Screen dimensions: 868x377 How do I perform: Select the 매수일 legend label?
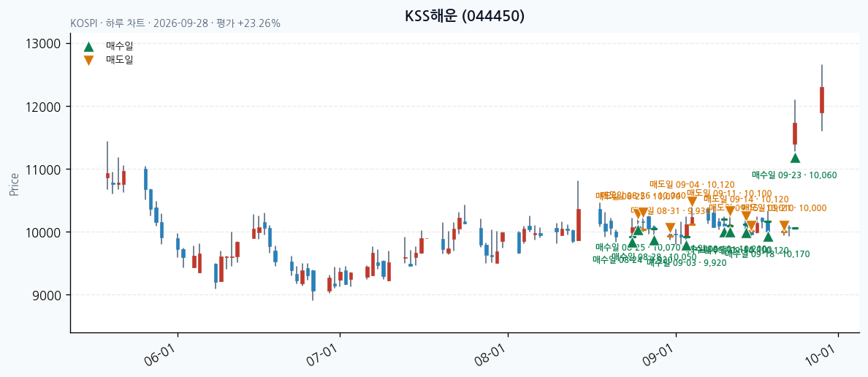tap(120, 46)
